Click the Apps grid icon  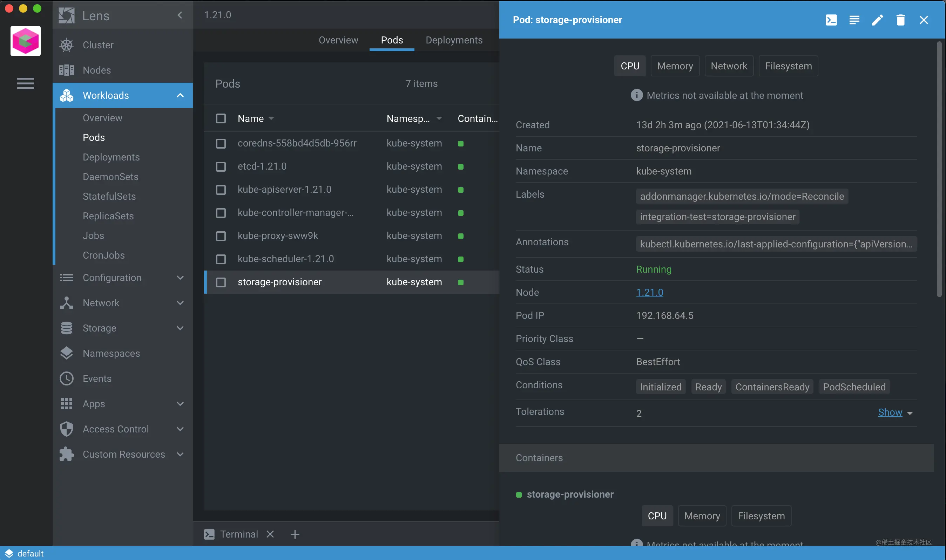coord(67,404)
